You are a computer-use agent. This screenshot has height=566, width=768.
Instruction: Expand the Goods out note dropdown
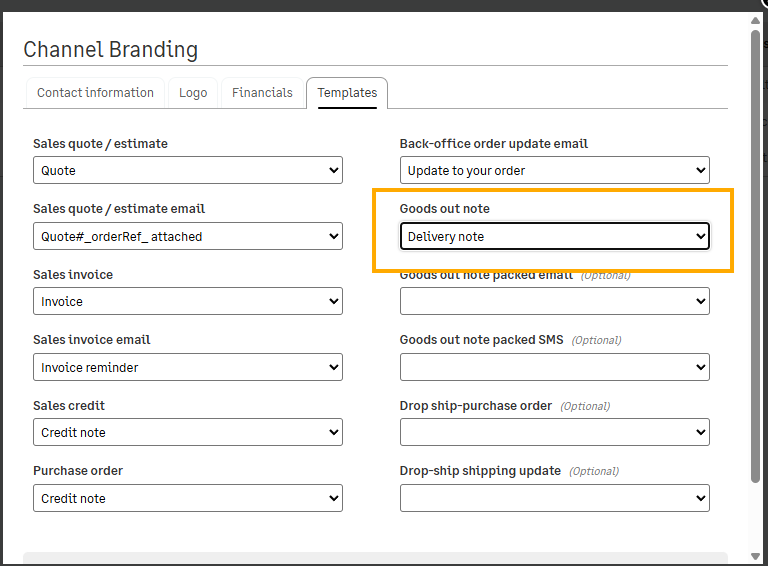554,236
